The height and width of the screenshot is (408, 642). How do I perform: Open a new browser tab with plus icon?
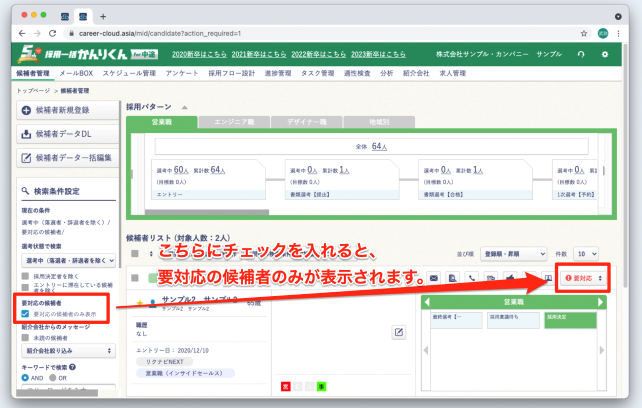pyautogui.click(x=103, y=17)
